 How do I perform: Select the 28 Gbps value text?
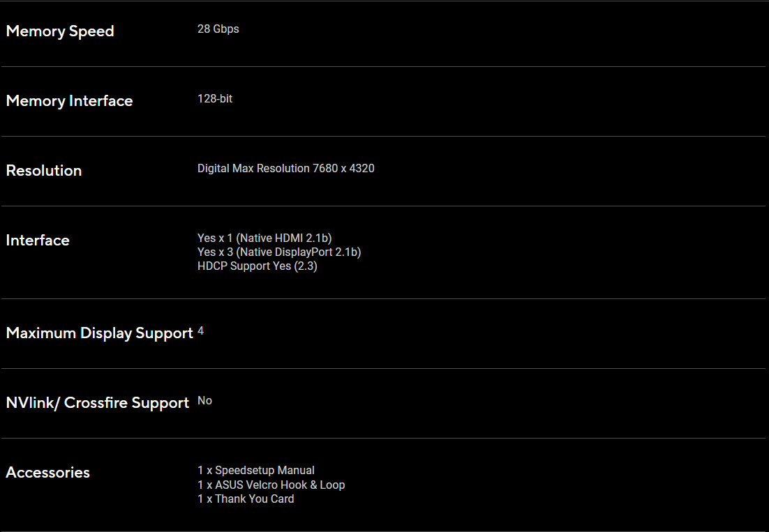[x=218, y=29]
